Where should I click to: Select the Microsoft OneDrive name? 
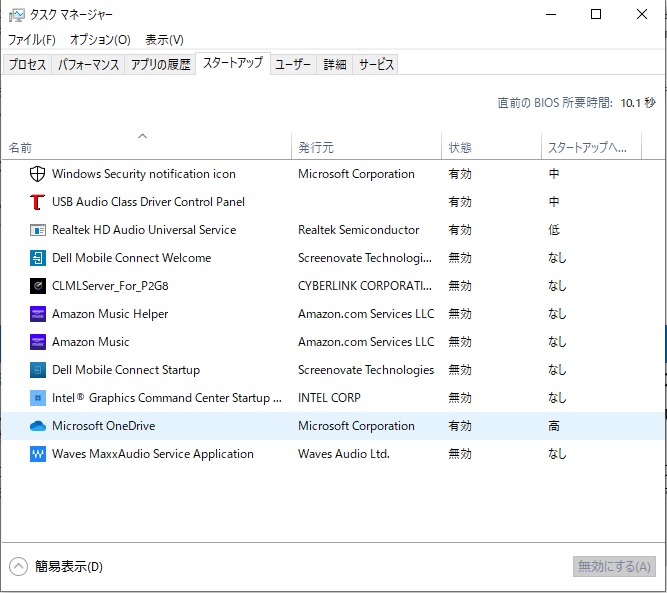click(x=103, y=426)
